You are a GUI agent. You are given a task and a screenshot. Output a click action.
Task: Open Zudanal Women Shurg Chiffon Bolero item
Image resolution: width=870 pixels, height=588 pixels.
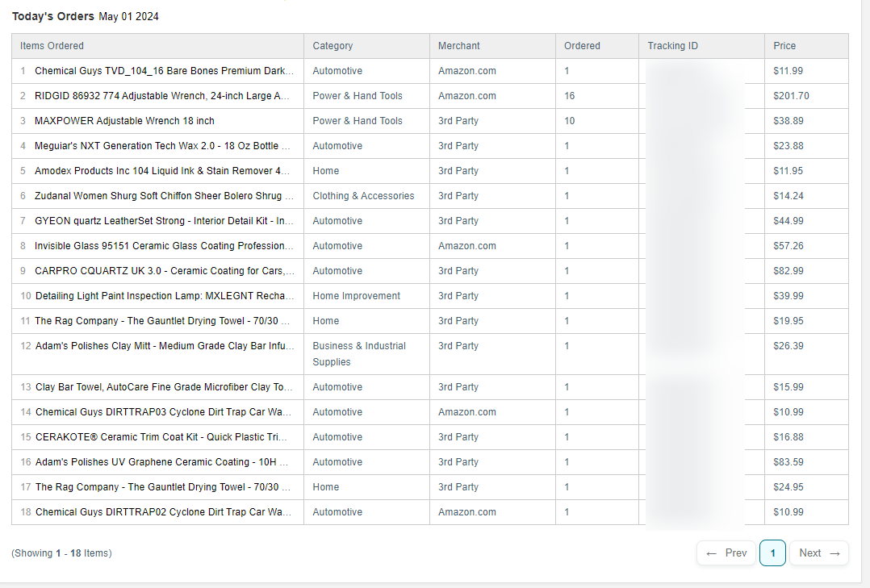[165, 196]
